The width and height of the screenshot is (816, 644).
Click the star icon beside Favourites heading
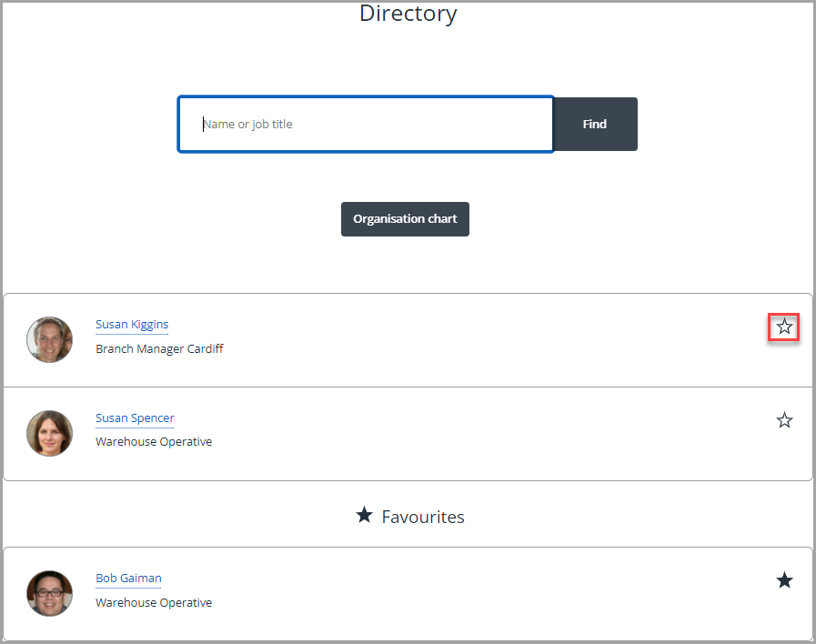(x=364, y=515)
